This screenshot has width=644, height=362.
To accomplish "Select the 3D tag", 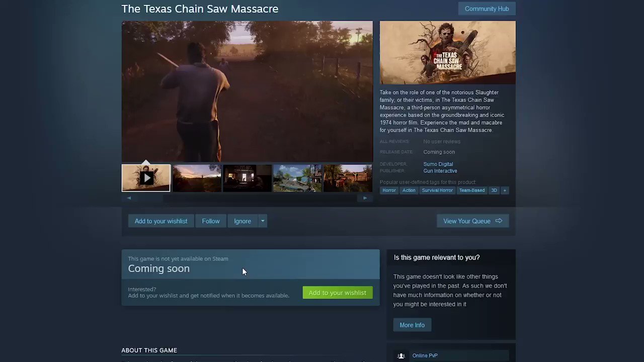I will (x=494, y=191).
